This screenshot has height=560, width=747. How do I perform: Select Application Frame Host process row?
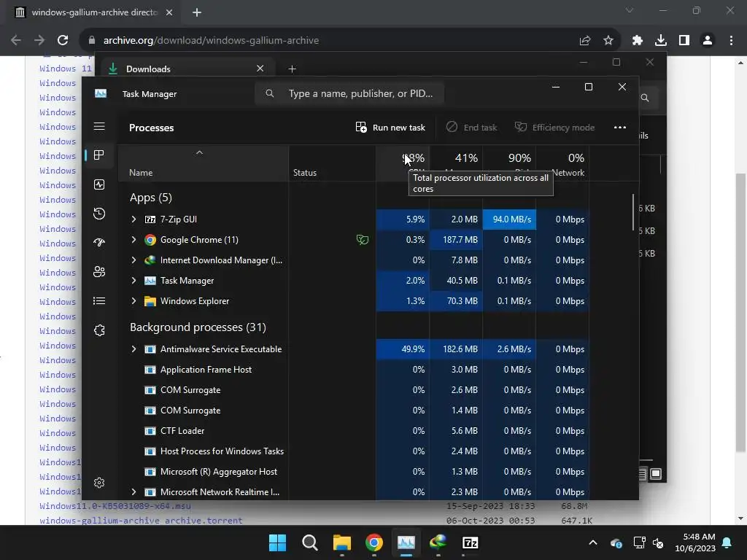point(354,370)
